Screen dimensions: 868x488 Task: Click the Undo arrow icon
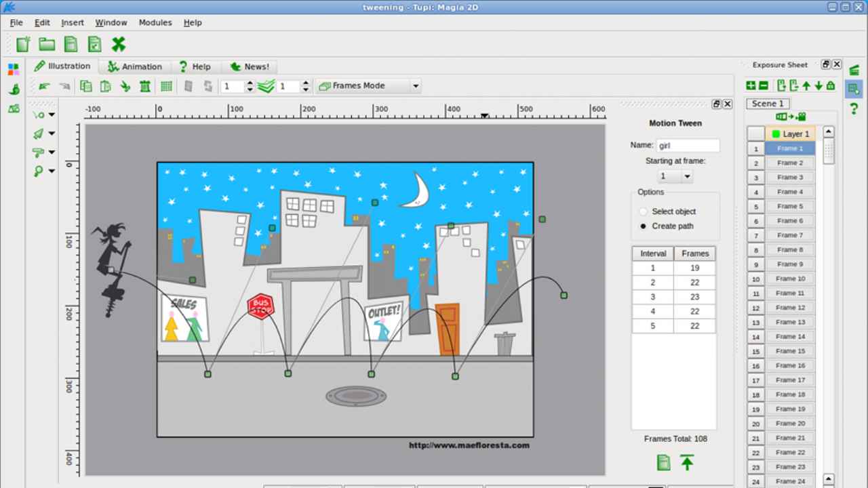(x=45, y=86)
